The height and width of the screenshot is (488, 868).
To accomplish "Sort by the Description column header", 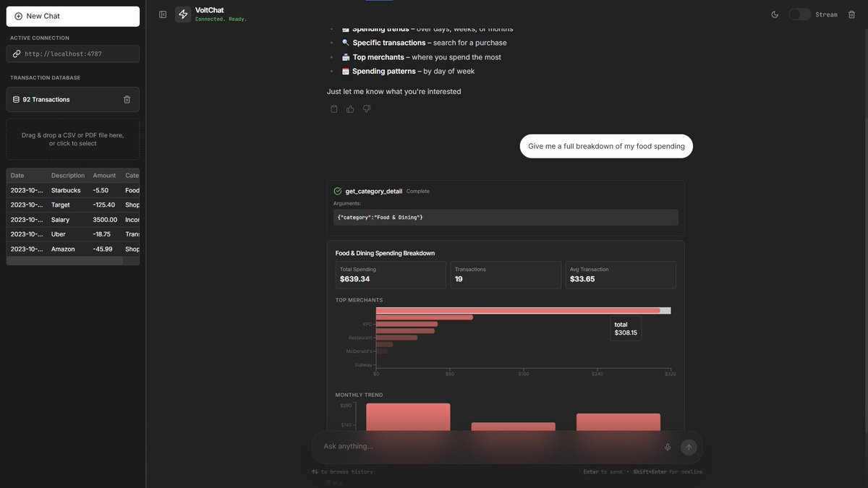I will [x=68, y=176].
